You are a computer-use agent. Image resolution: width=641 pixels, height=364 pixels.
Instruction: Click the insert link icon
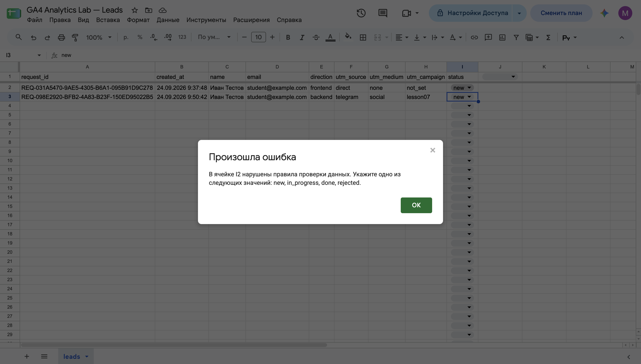pyautogui.click(x=474, y=37)
